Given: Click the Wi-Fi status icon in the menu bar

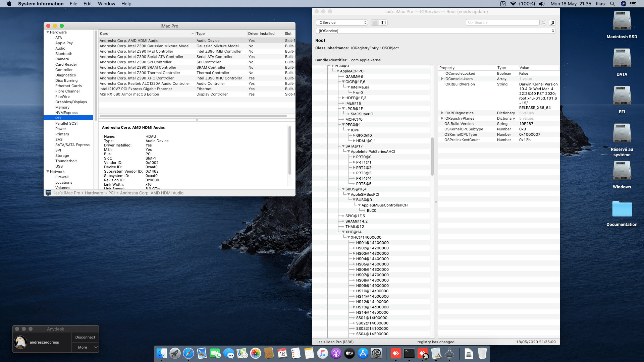Looking at the screenshot, I should click(513, 4).
